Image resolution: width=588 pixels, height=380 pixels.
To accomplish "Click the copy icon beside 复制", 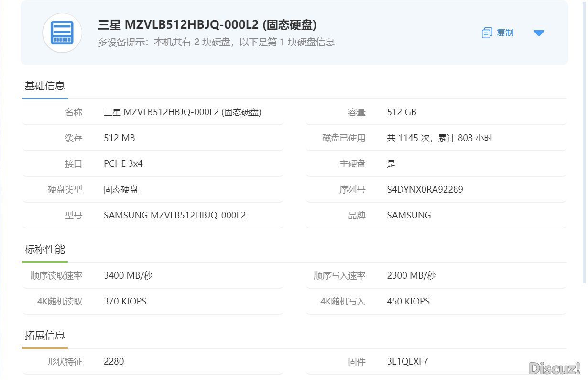I will (487, 33).
